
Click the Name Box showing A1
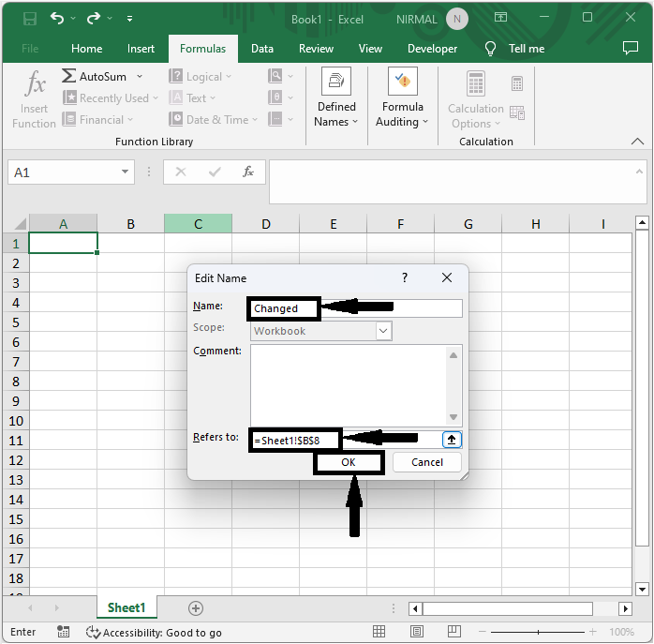64,172
